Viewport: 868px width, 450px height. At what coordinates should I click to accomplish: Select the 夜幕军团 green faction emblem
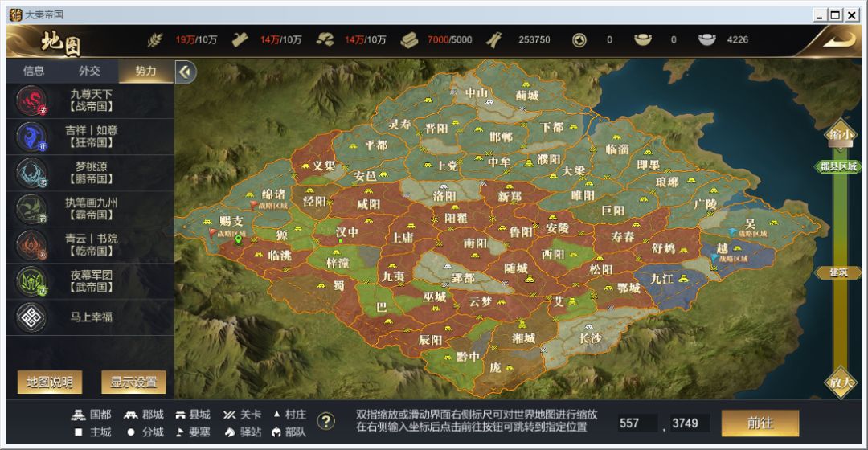pos(31,281)
